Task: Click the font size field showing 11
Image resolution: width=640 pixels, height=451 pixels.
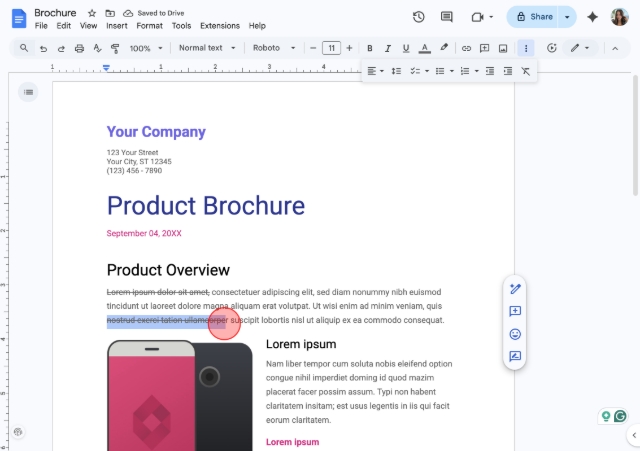Action: tap(331, 48)
